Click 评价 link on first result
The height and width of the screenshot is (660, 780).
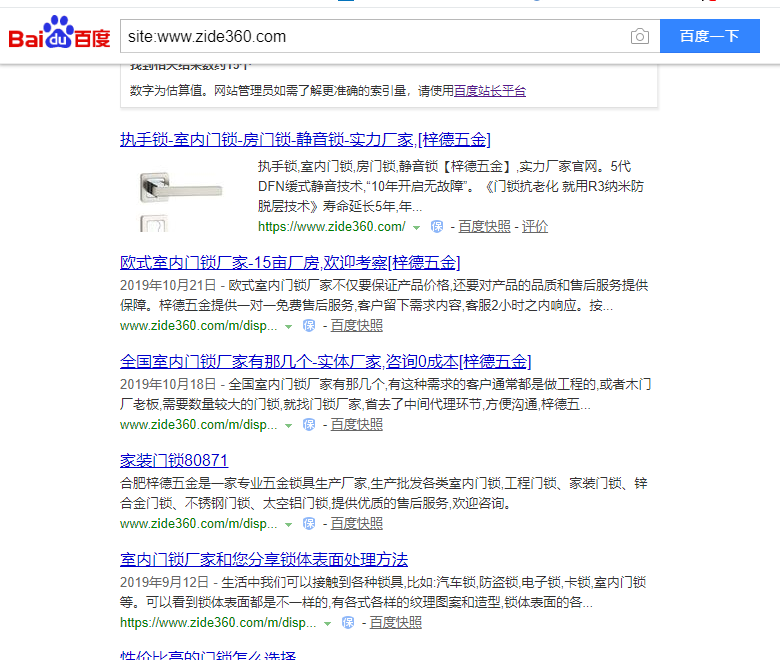point(535,227)
